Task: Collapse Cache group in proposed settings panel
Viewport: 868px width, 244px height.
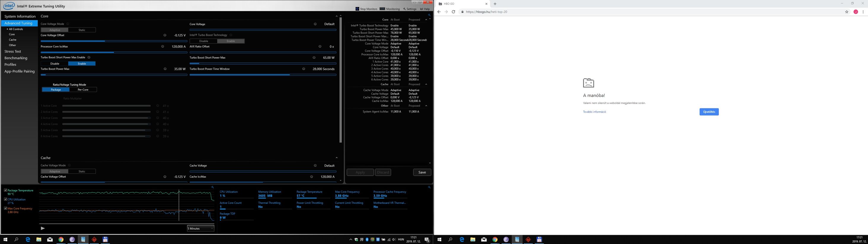Action: point(426,84)
